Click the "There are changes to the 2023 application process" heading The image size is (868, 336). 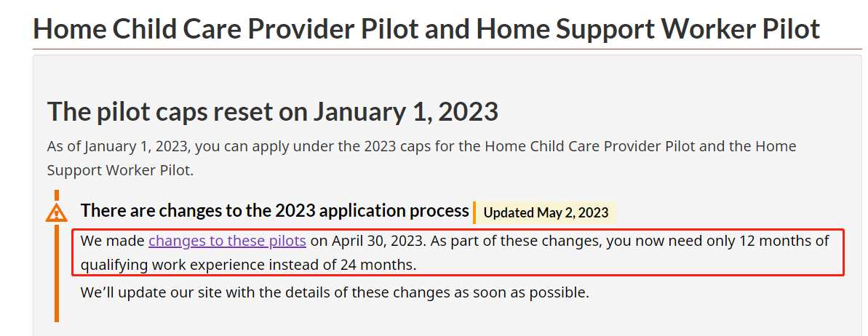click(x=274, y=211)
